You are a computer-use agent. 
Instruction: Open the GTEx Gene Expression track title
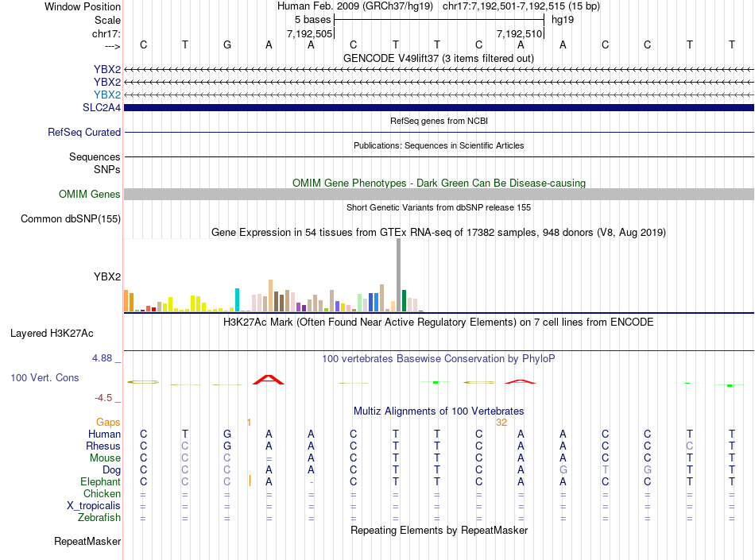[439, 233]
